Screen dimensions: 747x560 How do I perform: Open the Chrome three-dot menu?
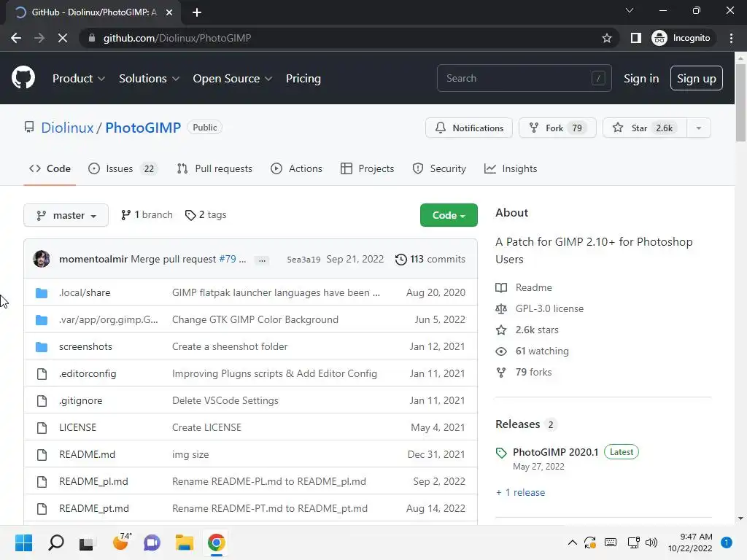(x=731, y=38)
